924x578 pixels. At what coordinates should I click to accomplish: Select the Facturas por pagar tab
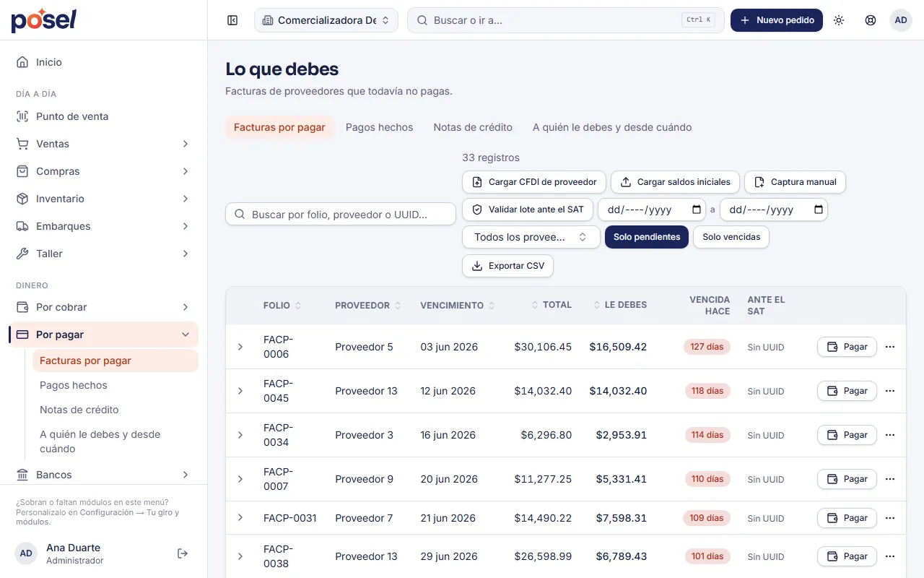(x=279, y=127)
